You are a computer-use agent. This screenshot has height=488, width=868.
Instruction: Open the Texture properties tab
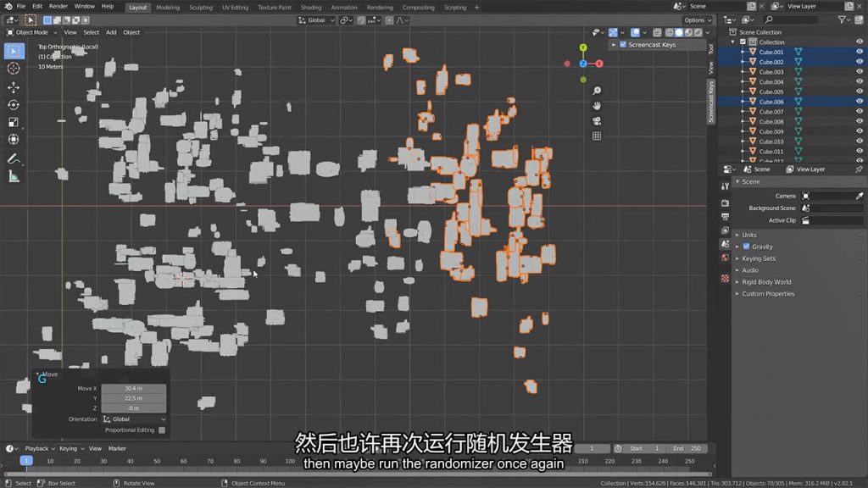726,278
